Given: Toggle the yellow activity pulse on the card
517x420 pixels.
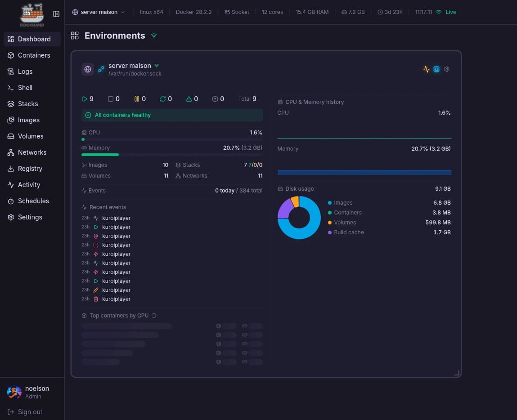Looking at the screenshot, I should (426, 69).
